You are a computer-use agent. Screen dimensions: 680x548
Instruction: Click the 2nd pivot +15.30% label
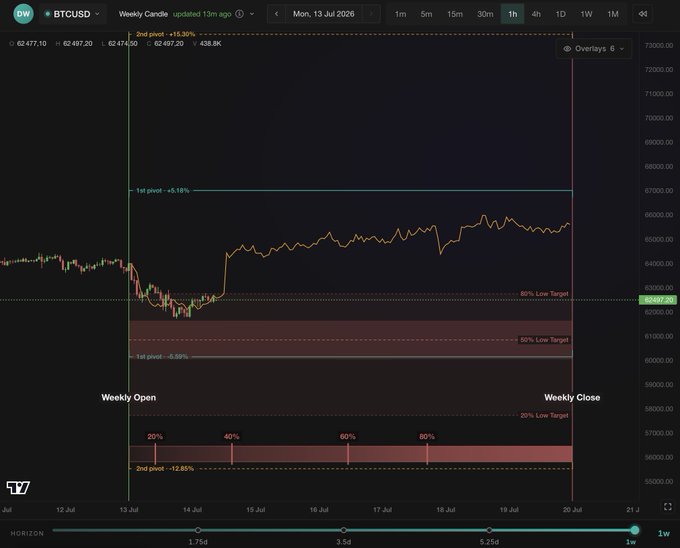coord(166,34)
